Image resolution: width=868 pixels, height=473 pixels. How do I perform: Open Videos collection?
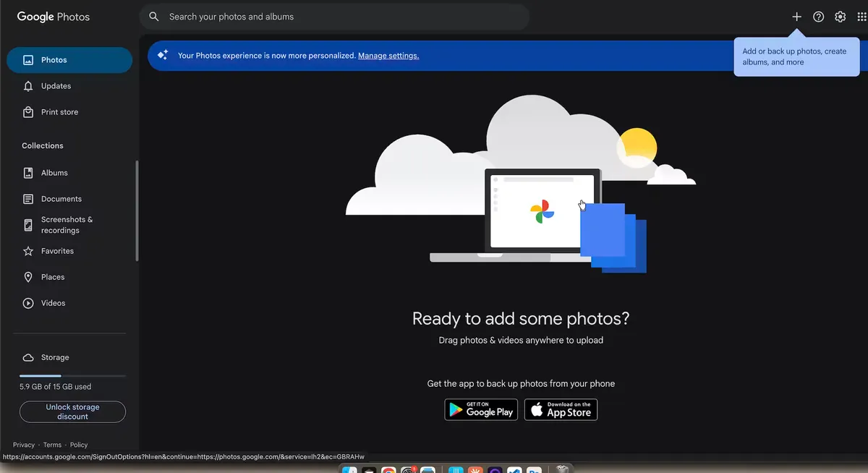(69, 303)
